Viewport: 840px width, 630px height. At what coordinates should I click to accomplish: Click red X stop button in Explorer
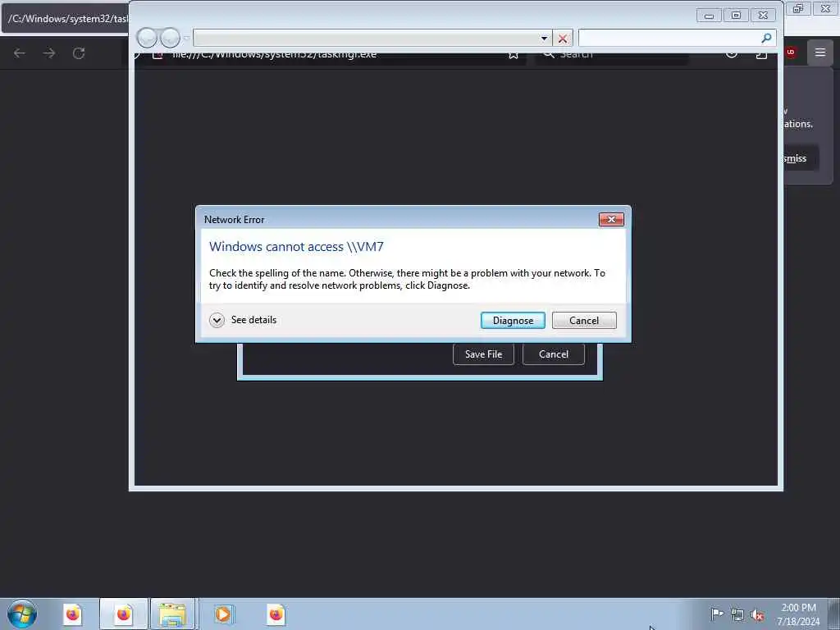pos(563,39)
